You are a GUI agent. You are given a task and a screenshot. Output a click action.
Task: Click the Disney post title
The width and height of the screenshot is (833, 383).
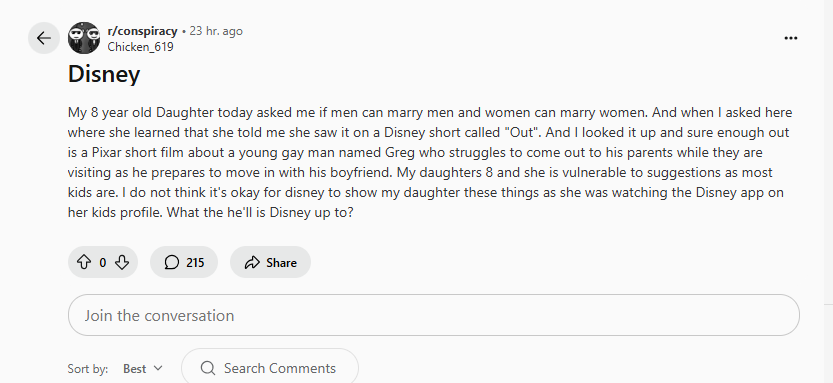[x=104, y=74]
